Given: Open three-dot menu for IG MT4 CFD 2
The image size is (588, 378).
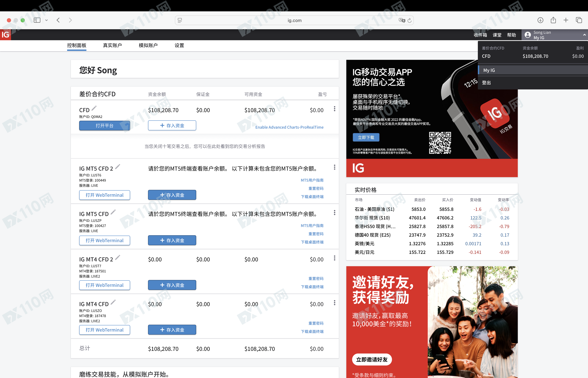Looking at the screenshot, I should pos(334,258).
